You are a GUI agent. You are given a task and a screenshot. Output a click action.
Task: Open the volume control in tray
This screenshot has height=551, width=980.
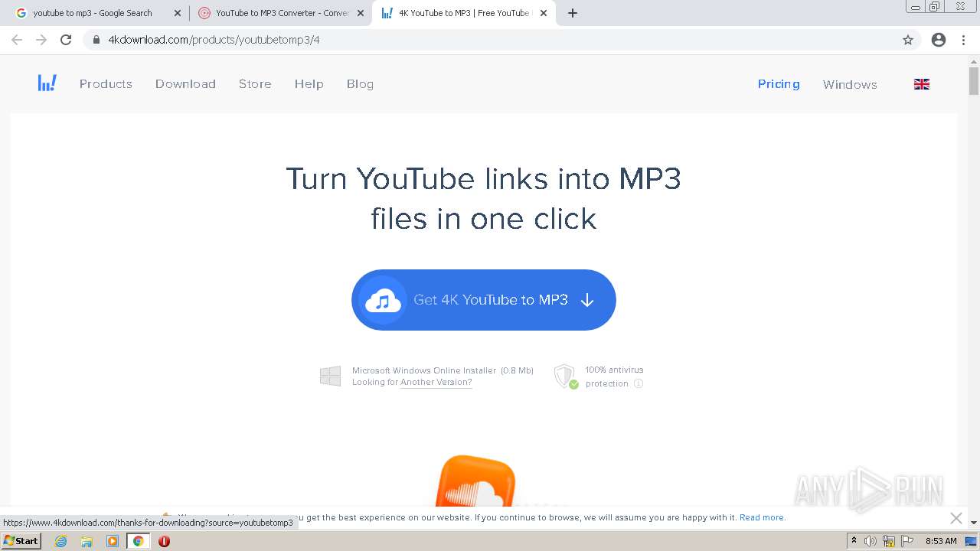click(871, 541)
